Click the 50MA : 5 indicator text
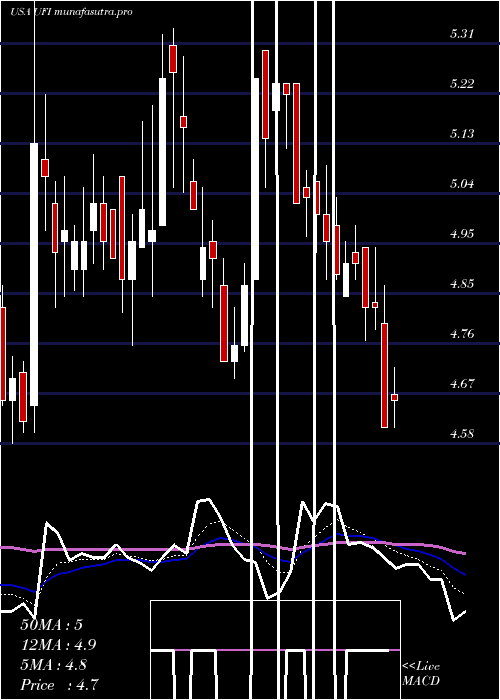Screen dimensions: 500x700 click(52, 625)
